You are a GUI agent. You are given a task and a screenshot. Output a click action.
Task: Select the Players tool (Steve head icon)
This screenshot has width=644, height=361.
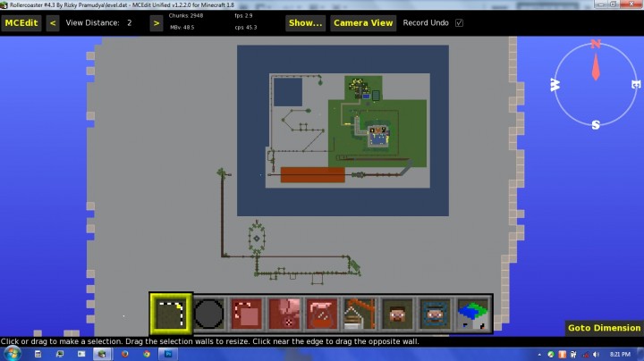[x=397, y=315]
